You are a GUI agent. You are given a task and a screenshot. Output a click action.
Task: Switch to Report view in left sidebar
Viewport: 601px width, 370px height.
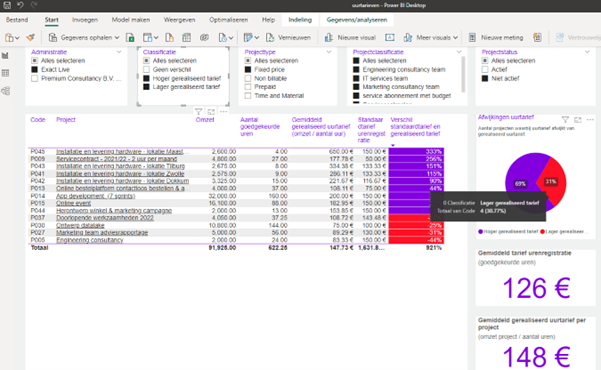coord(5,56)
